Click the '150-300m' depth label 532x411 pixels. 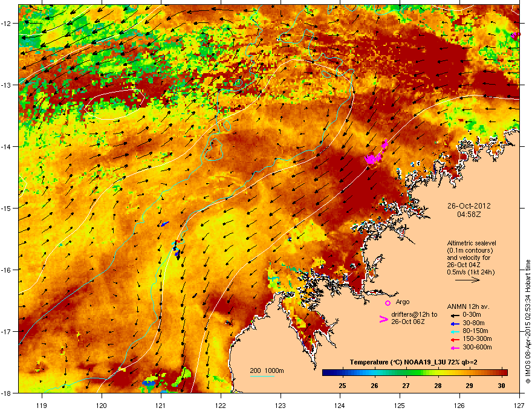pos(477,338)
